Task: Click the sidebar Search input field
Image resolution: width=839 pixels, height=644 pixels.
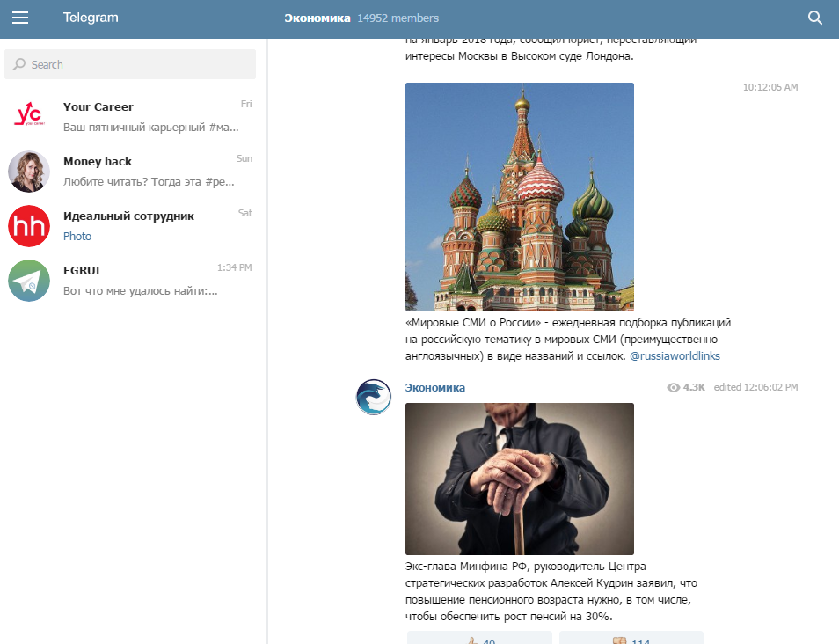Action: [x=130, y=64]
